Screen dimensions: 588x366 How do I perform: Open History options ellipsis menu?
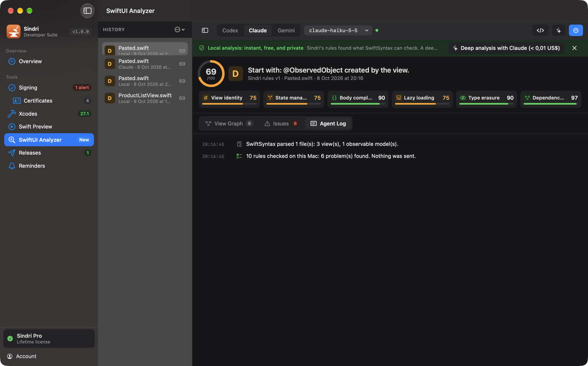click(x=180, y=29)
